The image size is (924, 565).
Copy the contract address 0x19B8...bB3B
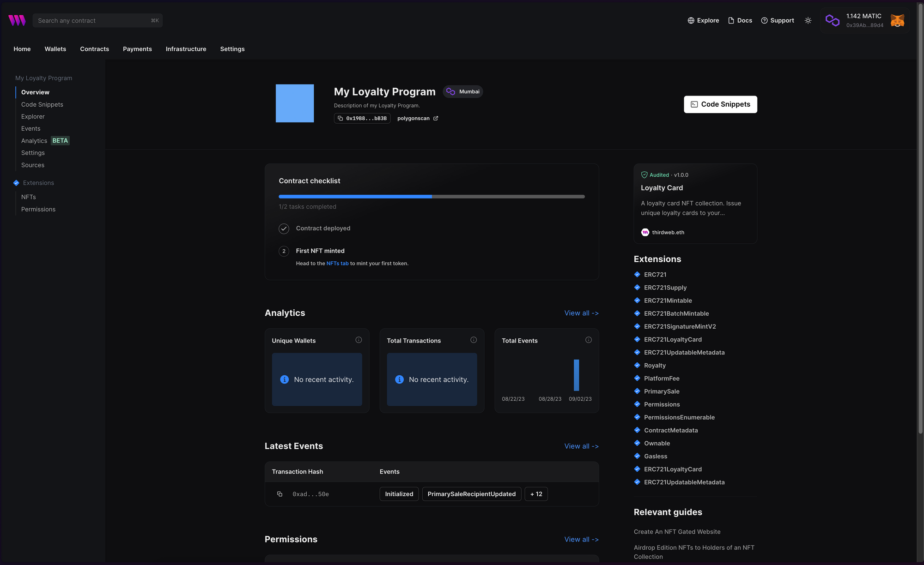[x=340, y=118]
